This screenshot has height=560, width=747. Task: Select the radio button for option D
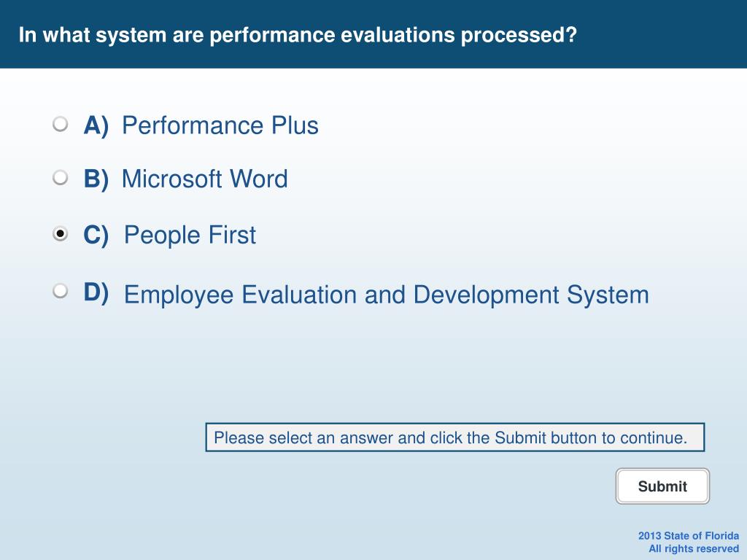60,290
